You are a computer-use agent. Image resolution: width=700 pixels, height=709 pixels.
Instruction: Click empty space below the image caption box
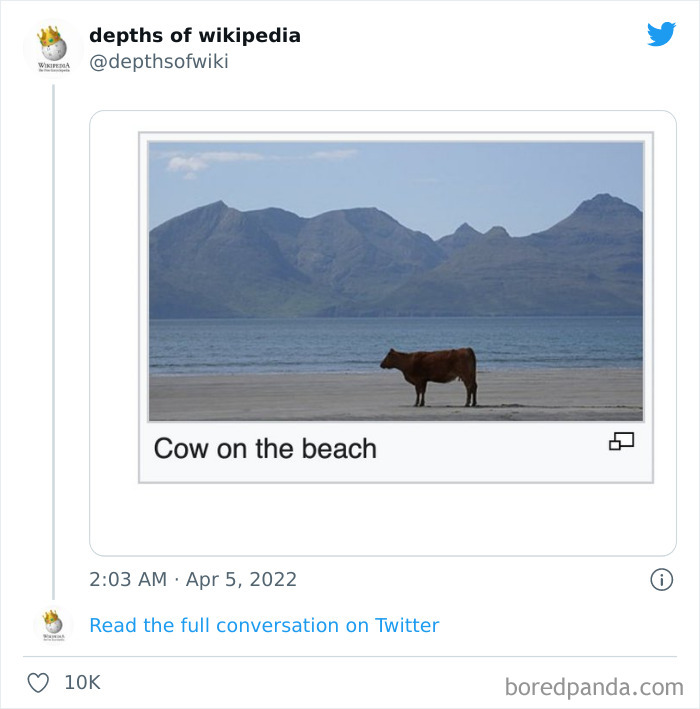click(x=380, y=520)
